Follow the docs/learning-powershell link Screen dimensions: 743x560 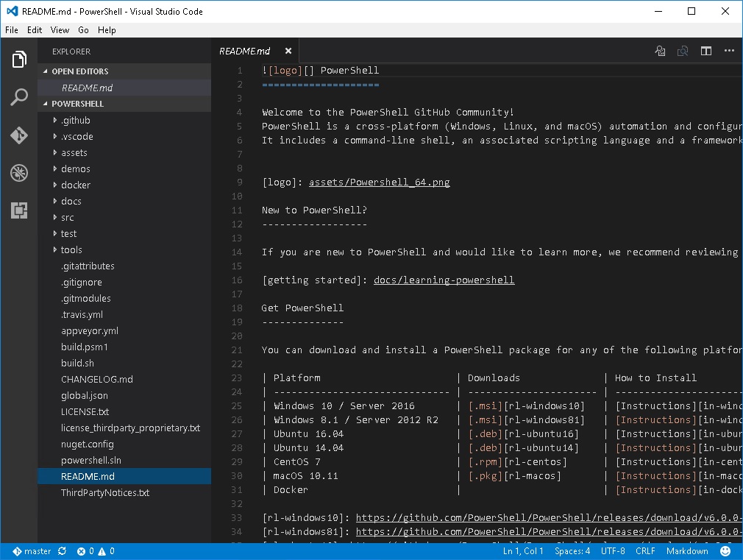(444, 280)
